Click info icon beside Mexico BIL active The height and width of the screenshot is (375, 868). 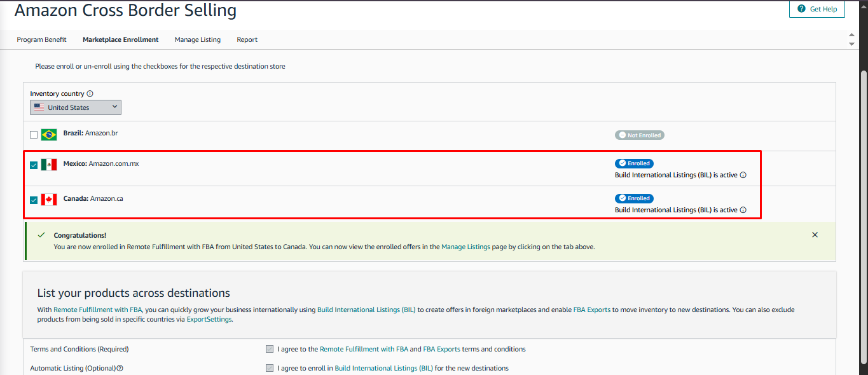(743, 175)
